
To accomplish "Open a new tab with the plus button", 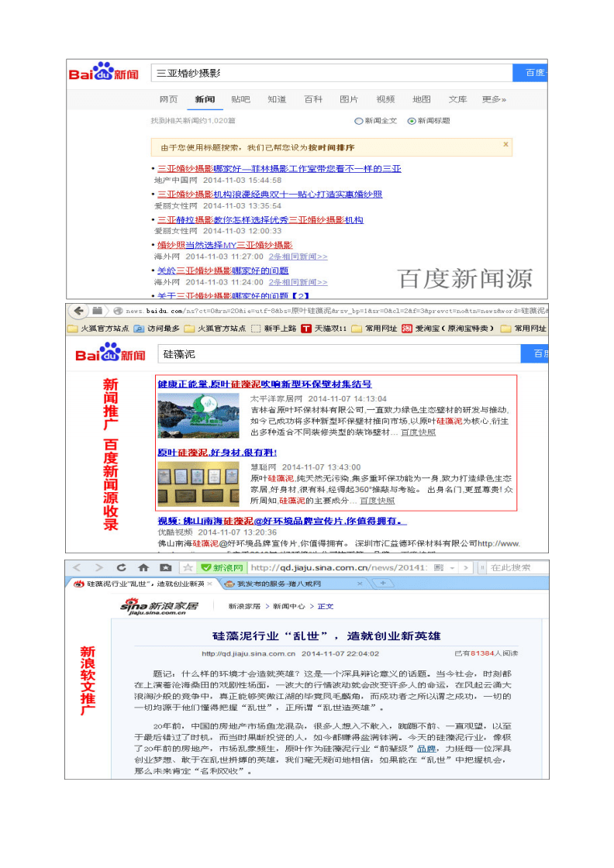I will [382, 584].
